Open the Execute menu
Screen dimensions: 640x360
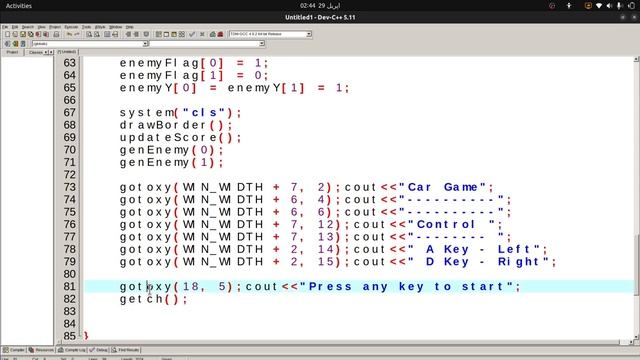(x=71, y=27)
